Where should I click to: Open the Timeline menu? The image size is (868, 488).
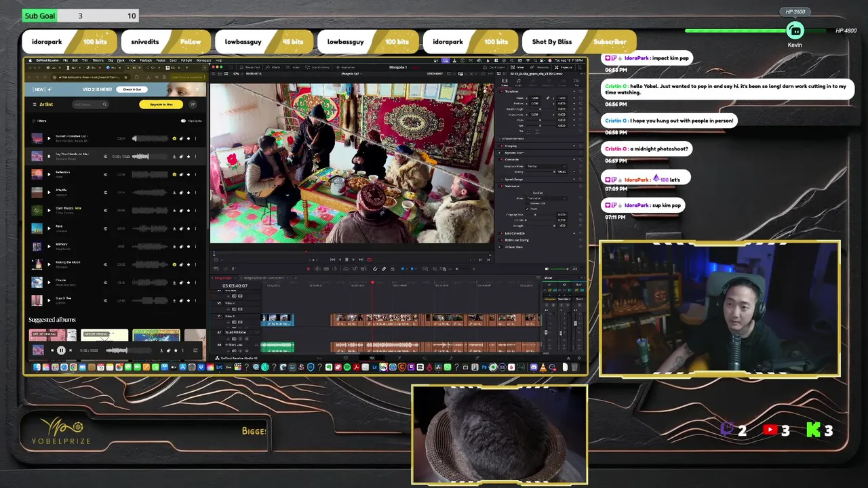point(98,60)
